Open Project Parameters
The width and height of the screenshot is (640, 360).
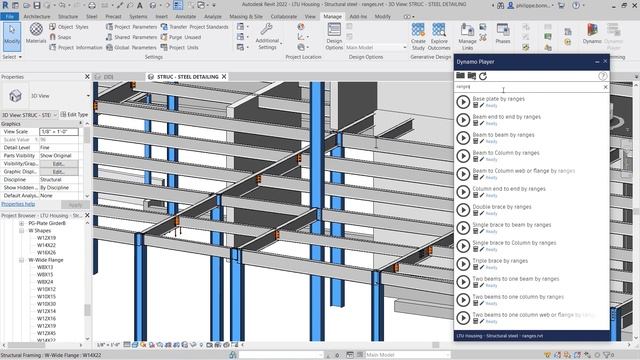[131, 27]
